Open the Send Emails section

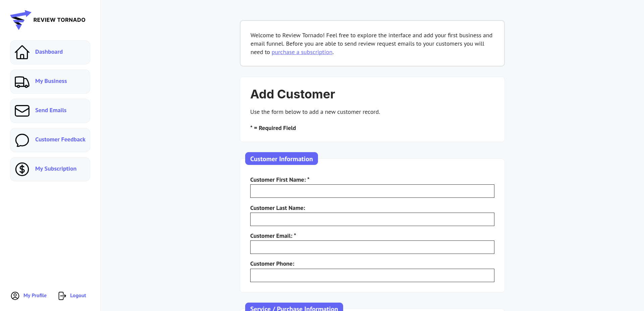(x=51, y=110)
